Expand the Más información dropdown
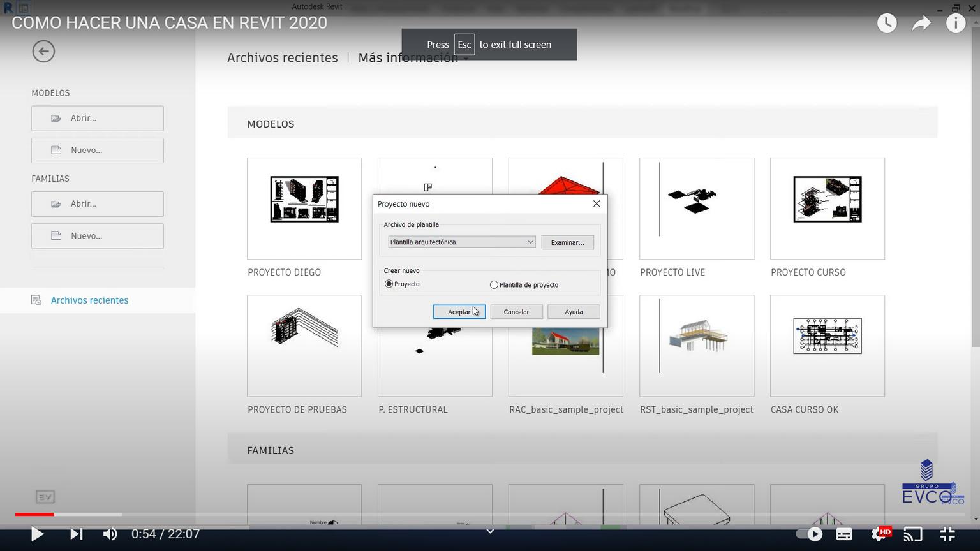 [x=413, y=58]
